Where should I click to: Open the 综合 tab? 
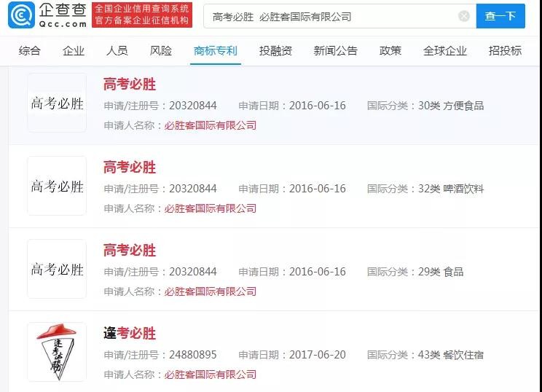pos(30,50)
